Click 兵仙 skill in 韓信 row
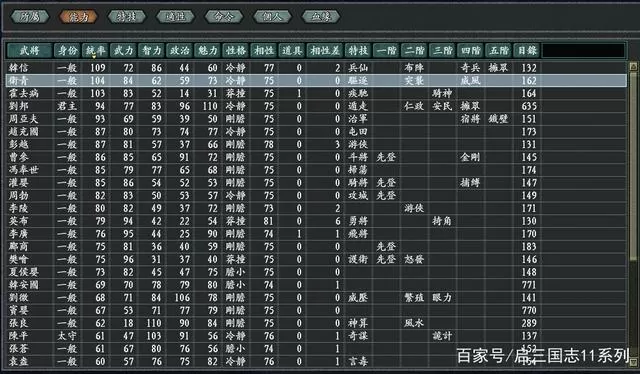The height and width of the screenshot is (374, 640). pyautogui.click(x=358, y=68)
